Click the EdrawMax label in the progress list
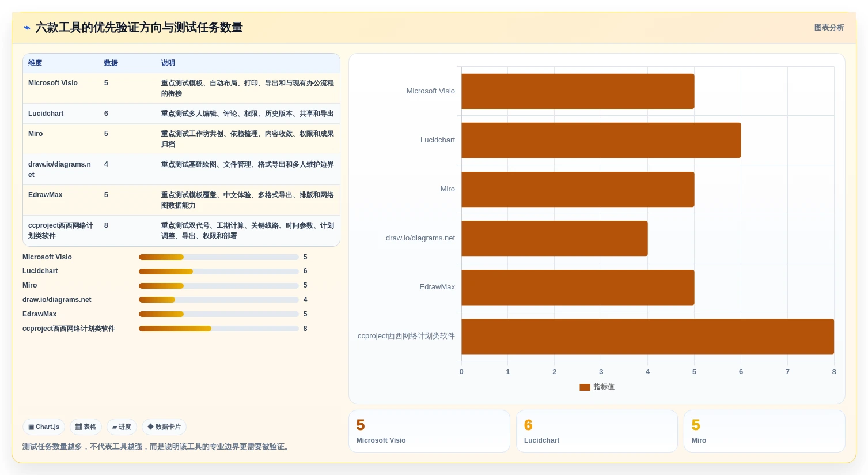Image resolution: width=868 pixels, height=475 pixels. [x=40, y=314]
